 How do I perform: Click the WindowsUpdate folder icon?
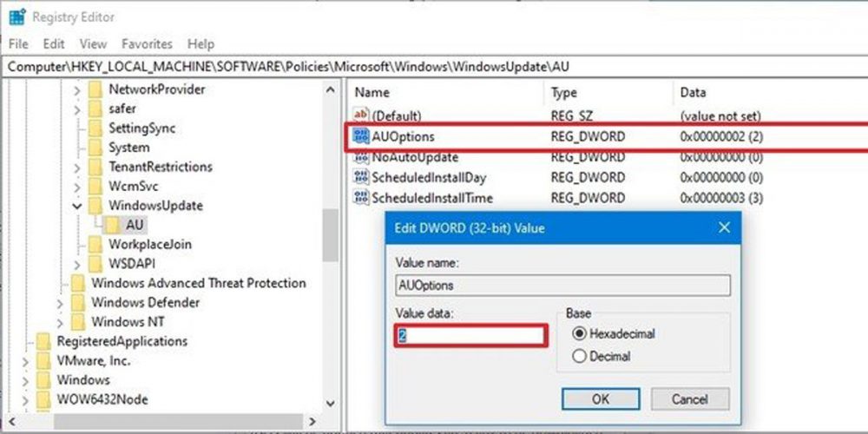click(95, 206)
